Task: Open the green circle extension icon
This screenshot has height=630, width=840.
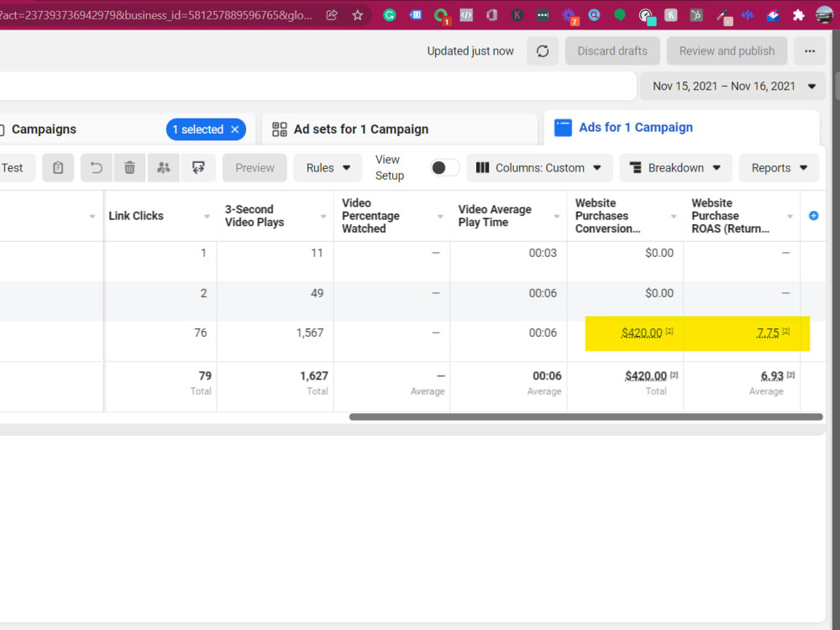Action: pos(619,15)
